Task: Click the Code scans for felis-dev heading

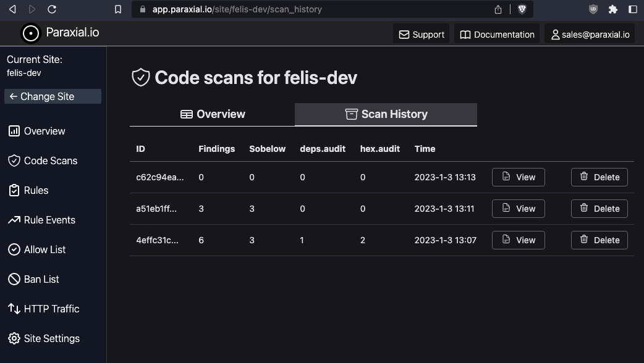Action: coord(256,78)
